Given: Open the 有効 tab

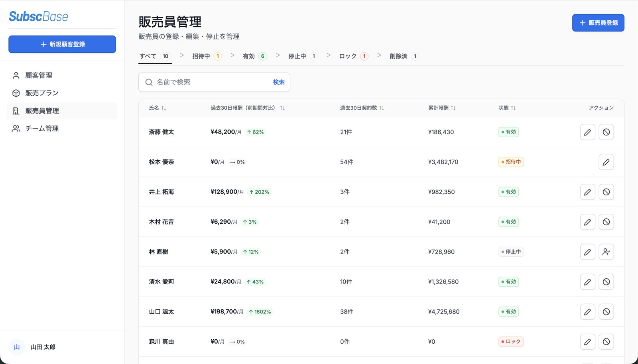Looking at the screenshot, I should tap(255, 56).
